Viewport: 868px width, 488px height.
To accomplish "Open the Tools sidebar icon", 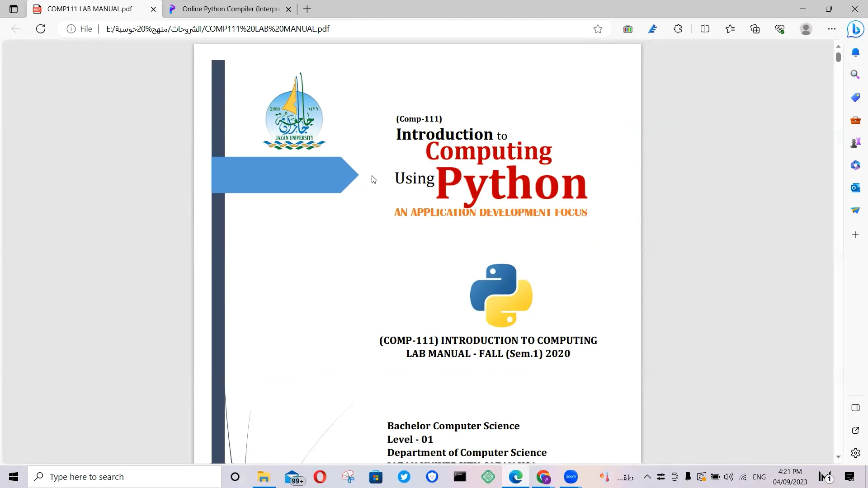I will (x=856, y=120).
